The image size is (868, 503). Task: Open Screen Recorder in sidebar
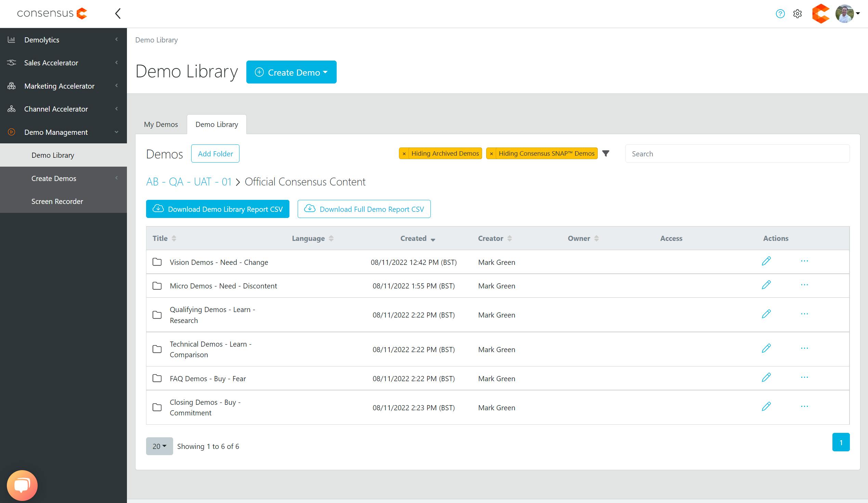(x=57, y=201)
